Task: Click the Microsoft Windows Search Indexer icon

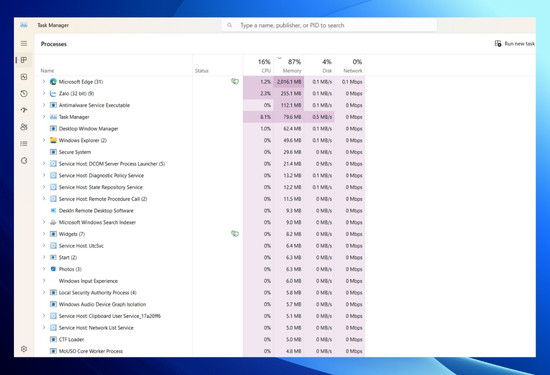Action: point(53,222)
